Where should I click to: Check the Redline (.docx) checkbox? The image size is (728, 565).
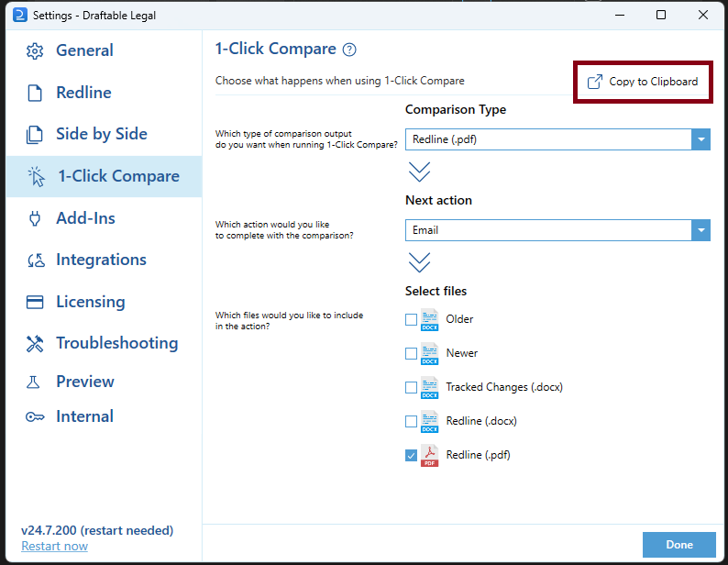411,421
